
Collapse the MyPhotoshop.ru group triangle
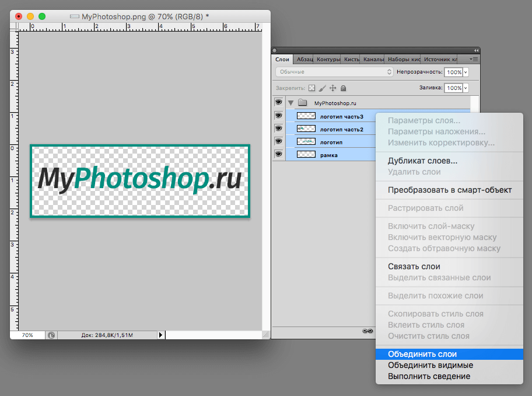coord(290,103)
